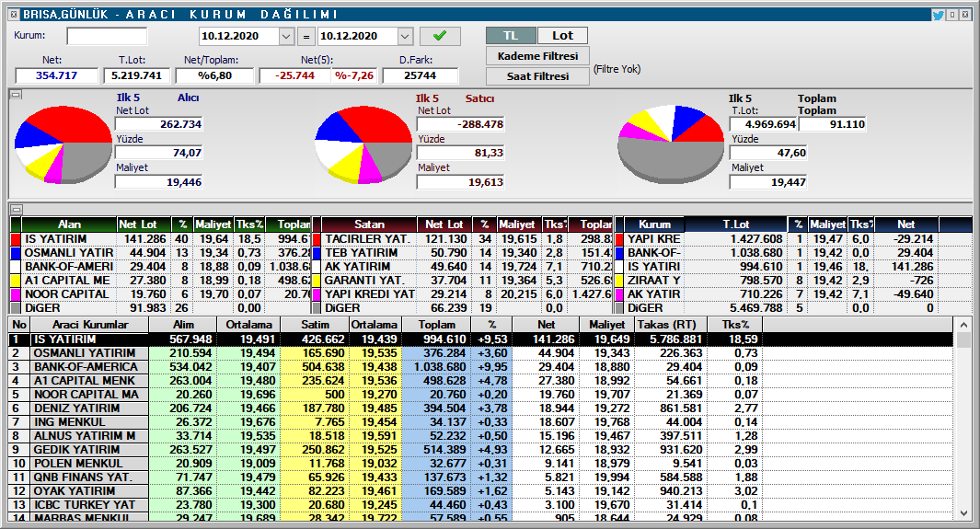This screenshot has width=980, height=529.
Task: Sort main table by Alim column
Action: [x=183, y=325]
